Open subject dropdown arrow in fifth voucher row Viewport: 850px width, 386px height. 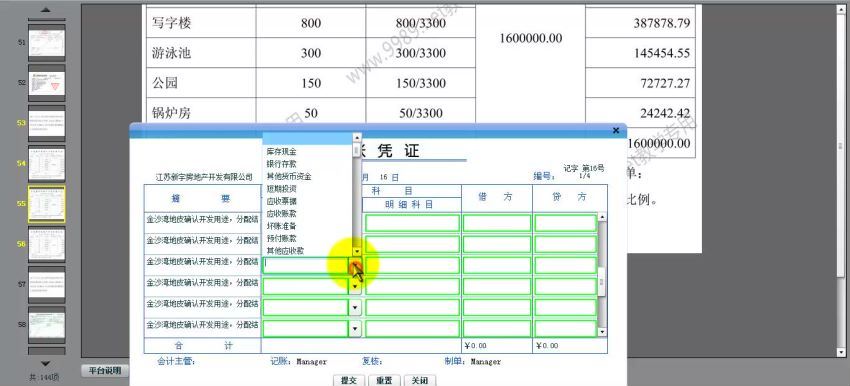(x=355, y=307)
